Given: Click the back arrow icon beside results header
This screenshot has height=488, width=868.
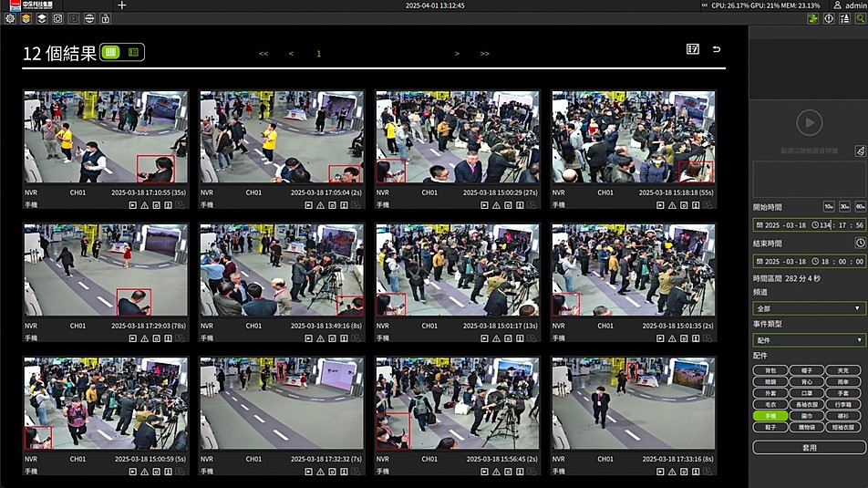Looking at the screenshot, I should (717, 49).
